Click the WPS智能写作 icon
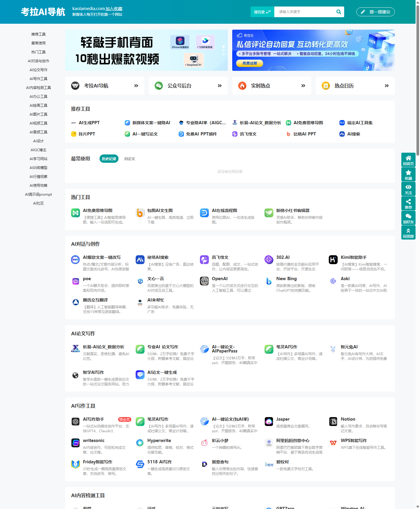This screenshot has height=509, width=420. tap(333, 443)
